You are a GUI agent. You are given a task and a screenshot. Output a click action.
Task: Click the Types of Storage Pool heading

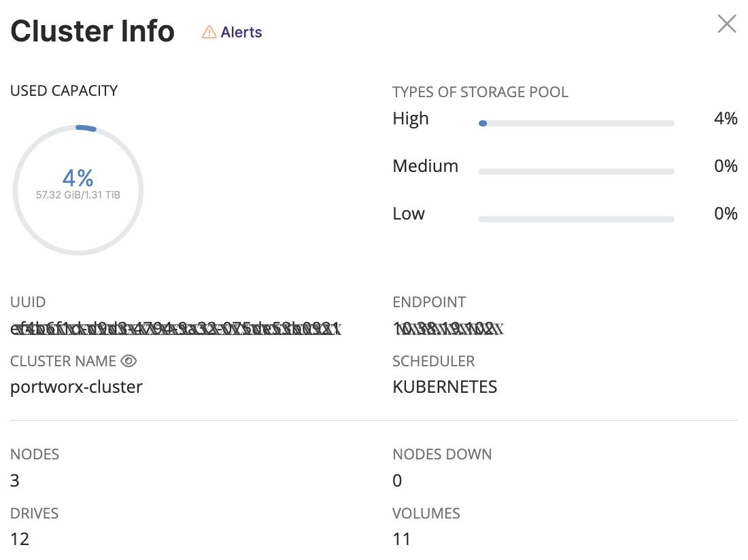tap(480, 92)
